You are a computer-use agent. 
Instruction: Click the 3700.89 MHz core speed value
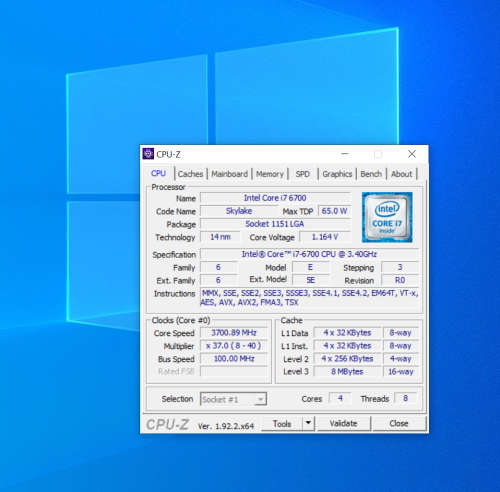234,333
